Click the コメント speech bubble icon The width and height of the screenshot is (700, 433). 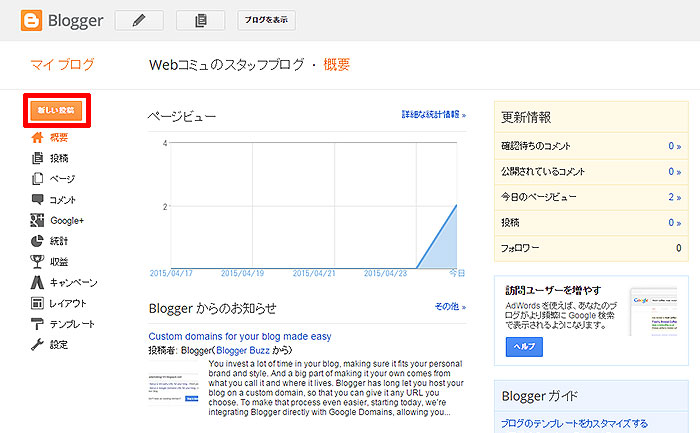coord(38,199)
